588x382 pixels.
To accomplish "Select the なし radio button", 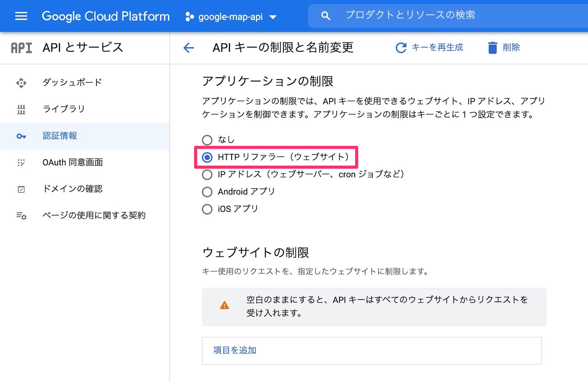I will [x=207, y=140].
